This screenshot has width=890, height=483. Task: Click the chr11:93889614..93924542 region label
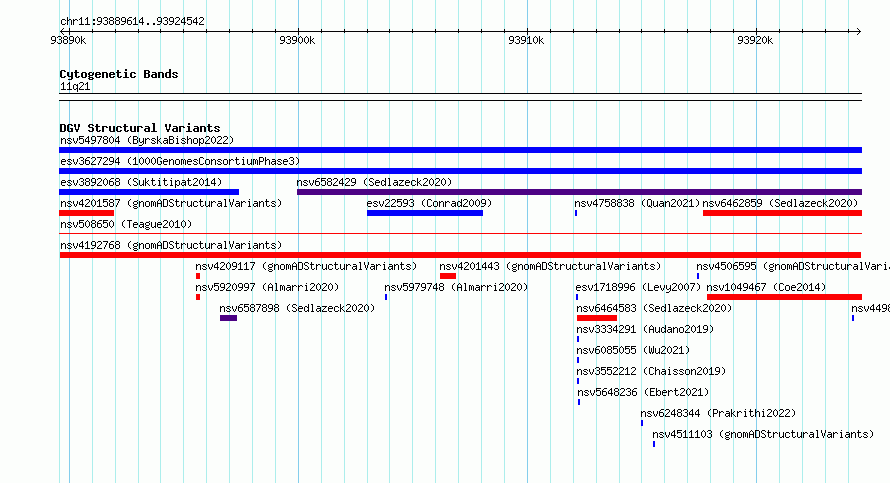pos(132,21)
